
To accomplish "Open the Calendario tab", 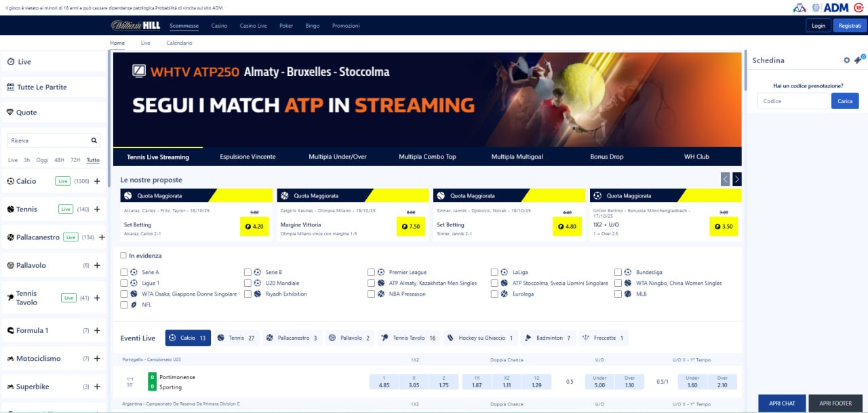I will (178, 42).
